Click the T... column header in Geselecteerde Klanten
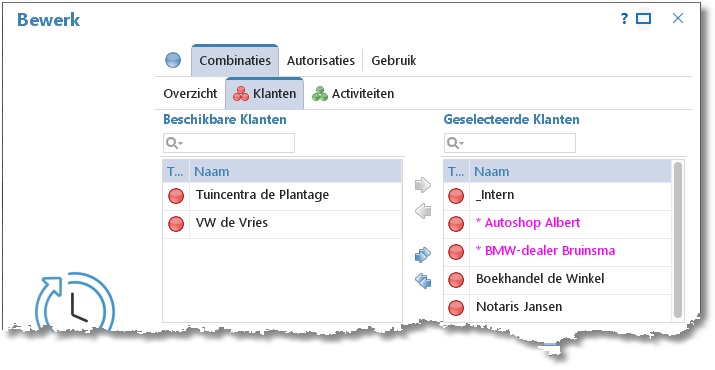 pyautogui.click(x=456, y=172)
